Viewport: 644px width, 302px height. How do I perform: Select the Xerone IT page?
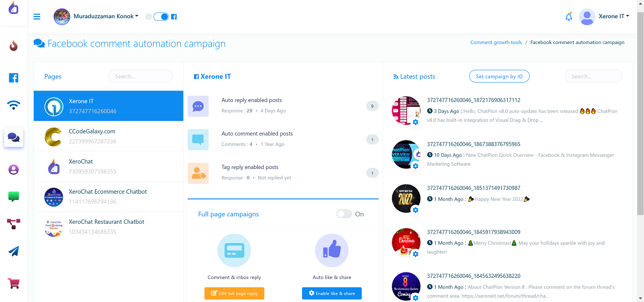pos(108,106)
